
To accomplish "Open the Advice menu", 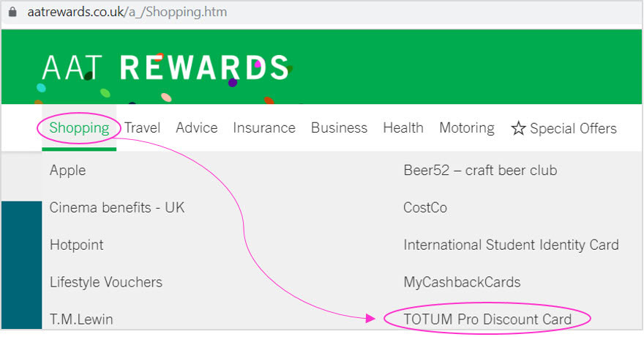I will (x=197, y=127).
